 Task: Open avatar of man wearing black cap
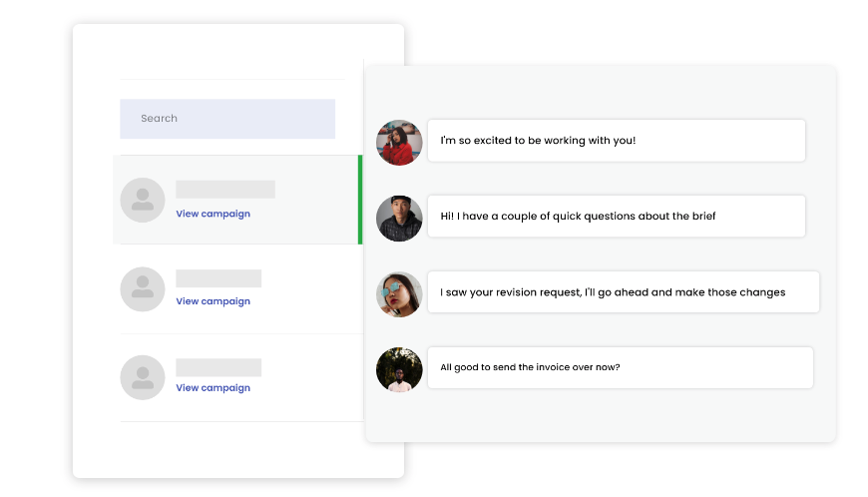(399, 218)
